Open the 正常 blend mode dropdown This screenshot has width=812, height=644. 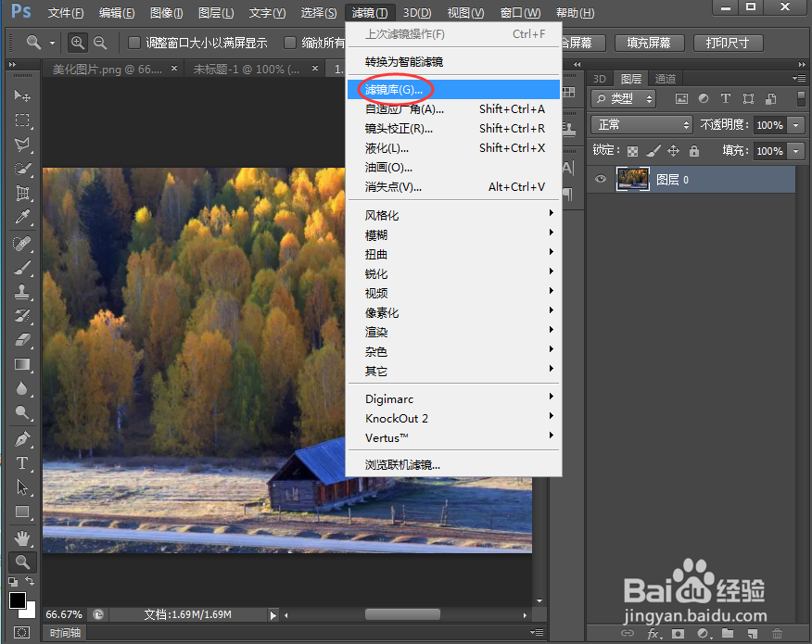click(641, 125)
